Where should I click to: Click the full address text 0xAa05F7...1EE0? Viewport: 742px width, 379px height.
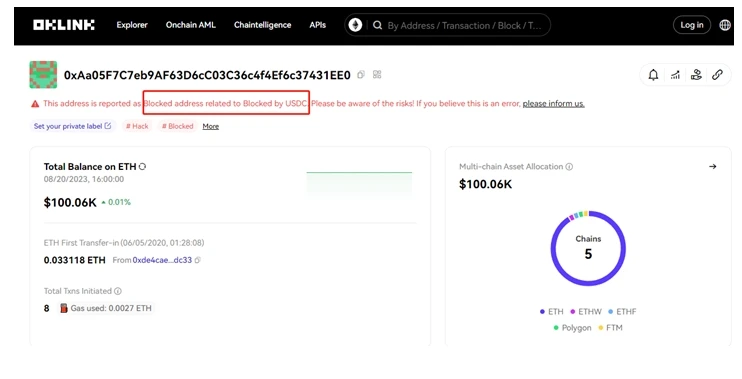207,75
